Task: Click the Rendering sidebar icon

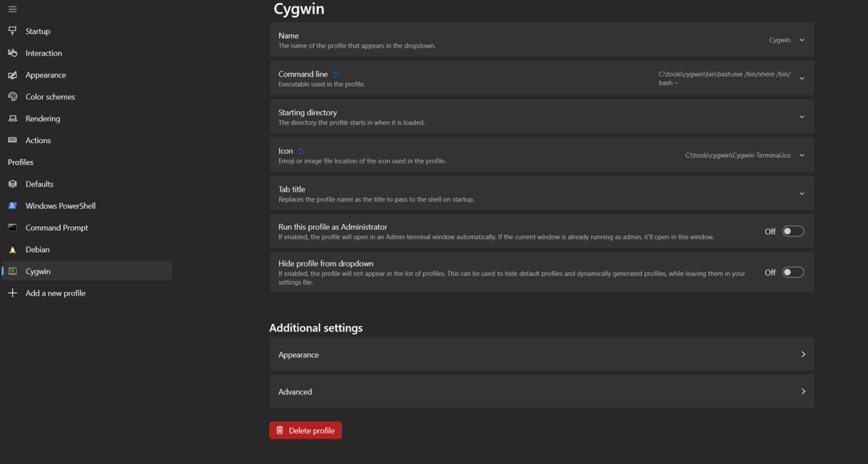Action: (12, 119)
